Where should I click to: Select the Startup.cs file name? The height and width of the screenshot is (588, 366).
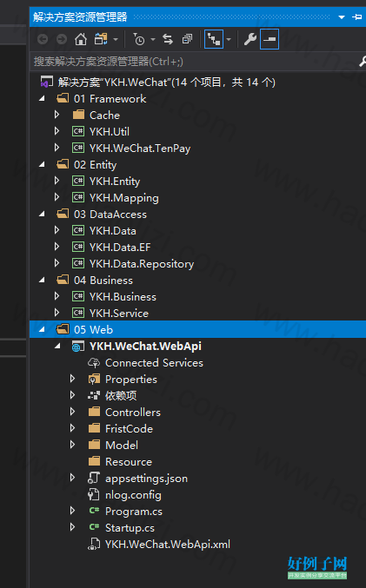pyautogui.click(x=130, y=528)
